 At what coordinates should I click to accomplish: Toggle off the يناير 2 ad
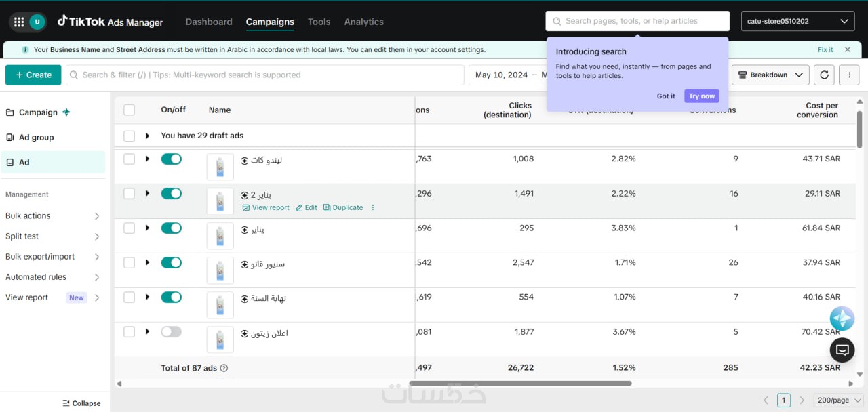[x=172, y=193]
